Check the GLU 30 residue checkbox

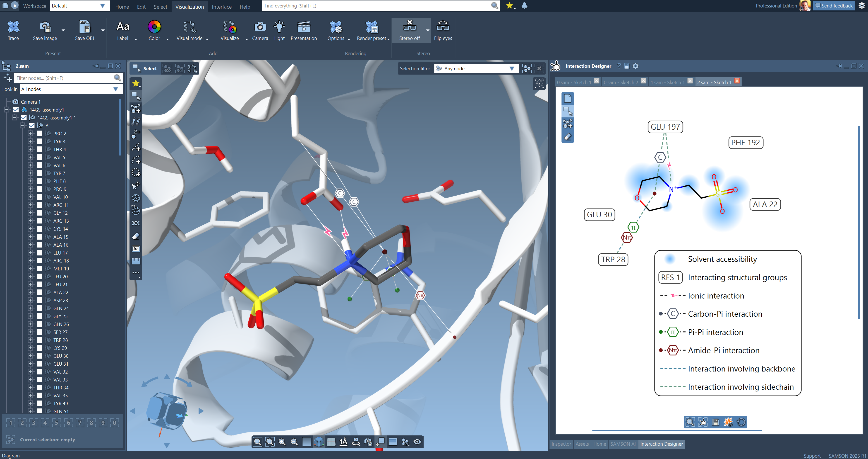(x=40, y=356)
